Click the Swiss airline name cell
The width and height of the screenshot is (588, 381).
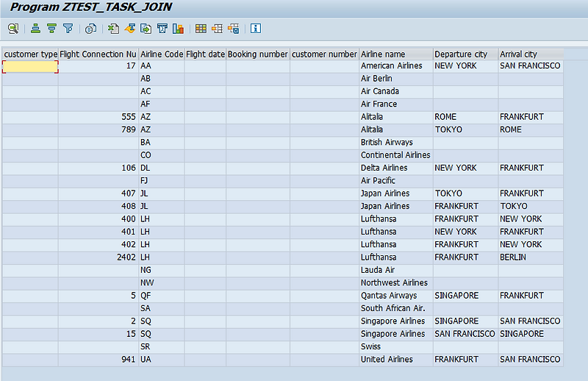[396, 347]
